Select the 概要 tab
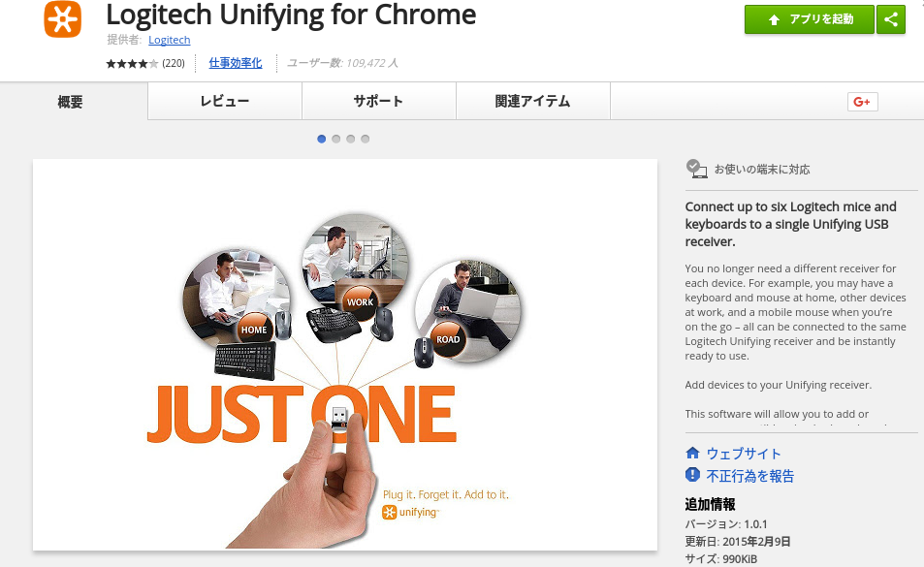This screenshot has height=567, width=924. [x=70, y=102]
